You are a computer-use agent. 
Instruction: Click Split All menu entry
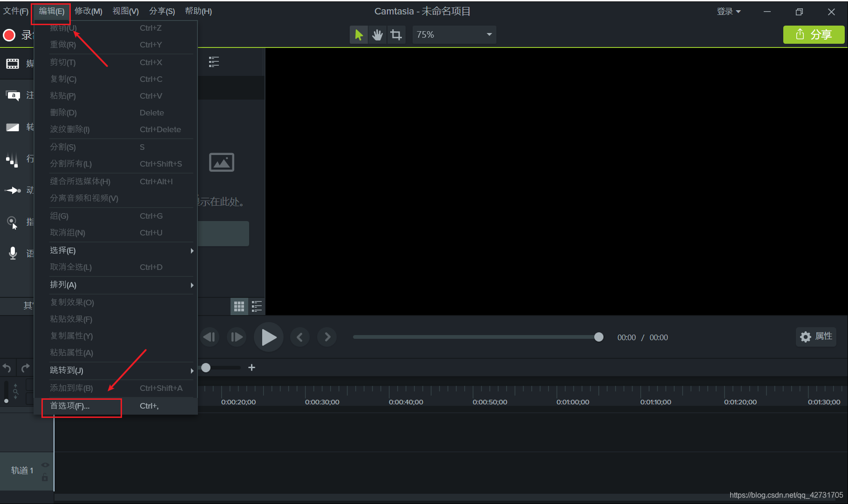tap(116, 164)
